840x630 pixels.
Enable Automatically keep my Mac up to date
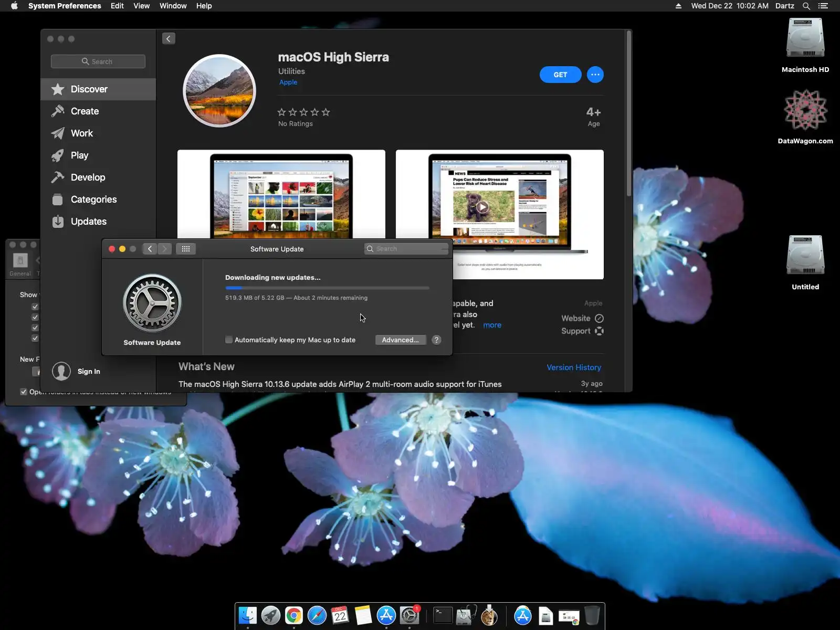click(229, 340)
